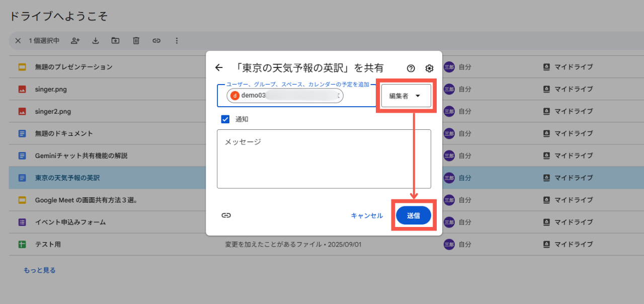Click owner avatar in 無題のプレゼンテーション row

tap(449, 67)
